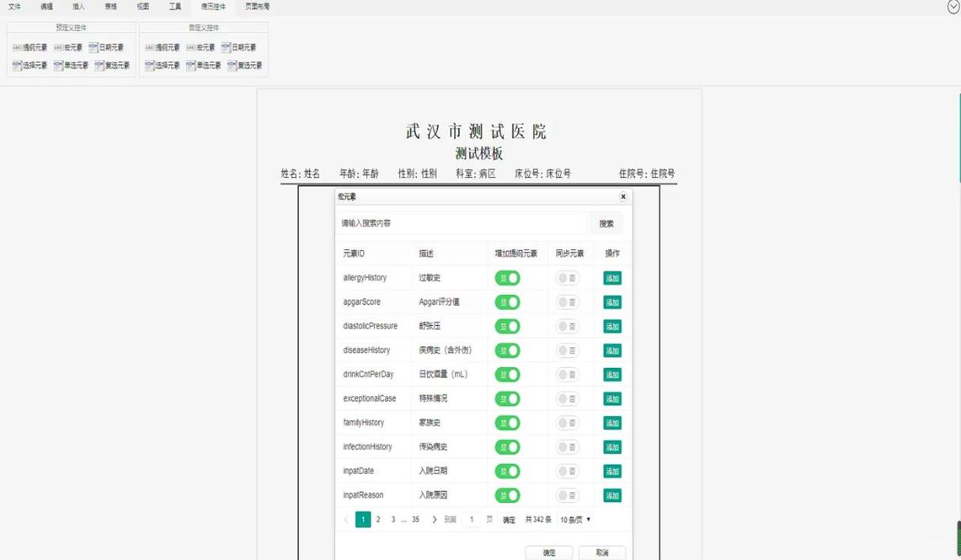
Task: Add the infectionHistory element with 添加
Action: tap(612, 447)
